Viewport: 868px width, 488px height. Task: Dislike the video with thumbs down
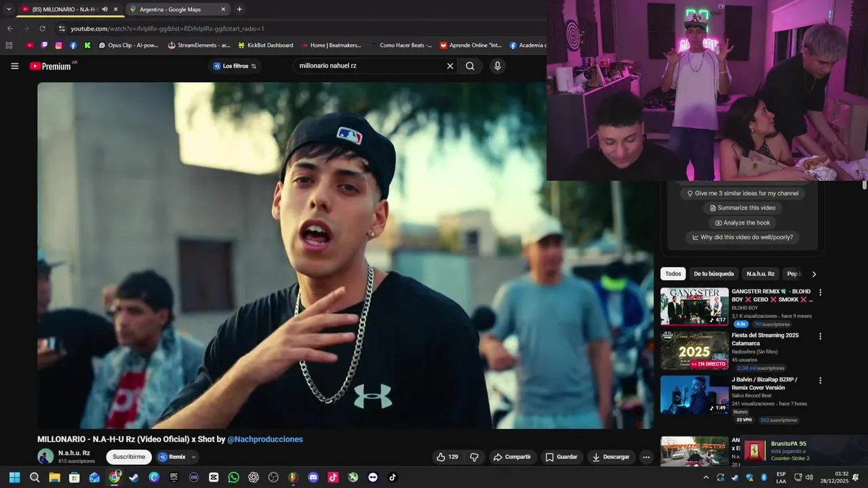[475, 457]
